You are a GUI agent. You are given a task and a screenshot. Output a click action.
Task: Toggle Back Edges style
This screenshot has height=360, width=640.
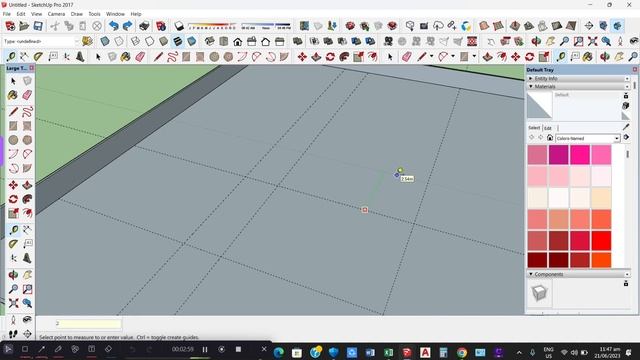click(x=119, y=41)
